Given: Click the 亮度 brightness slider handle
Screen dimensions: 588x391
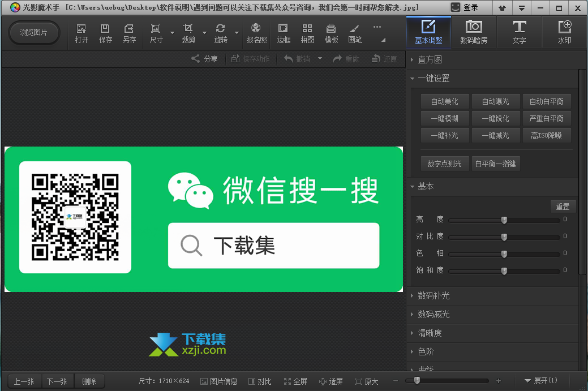Looking at the screenshot, I should pos(504,220).
